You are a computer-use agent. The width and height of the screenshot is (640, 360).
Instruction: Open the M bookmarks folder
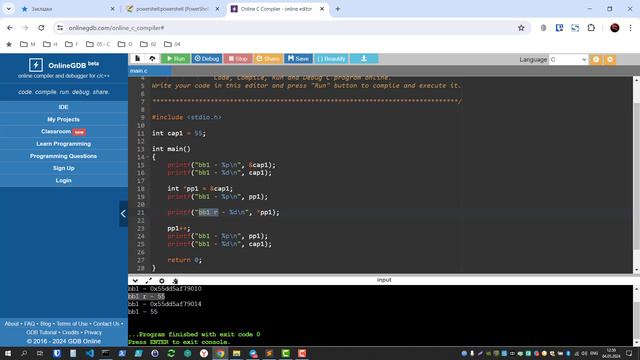click(x=28, y=44)
